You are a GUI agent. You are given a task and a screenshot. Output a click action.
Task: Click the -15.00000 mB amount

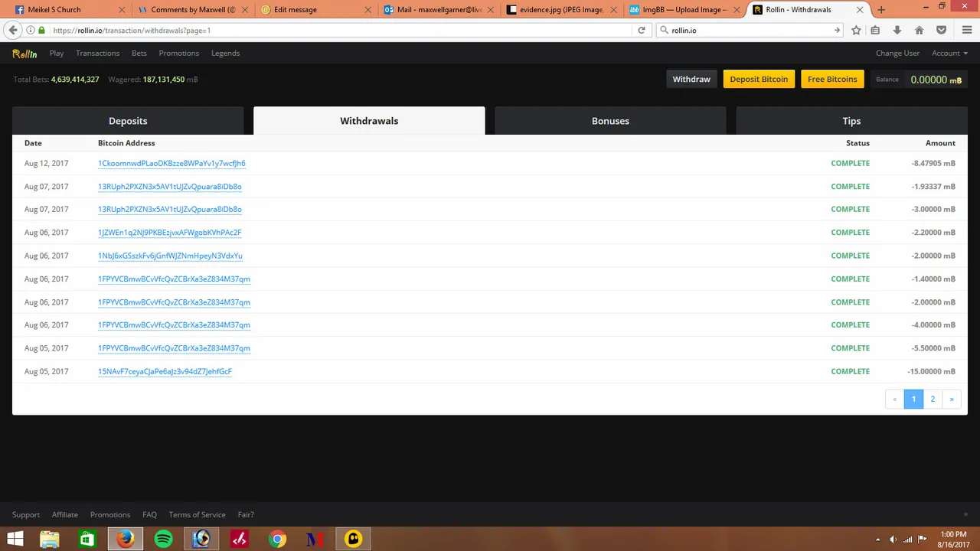pos(931,371)
